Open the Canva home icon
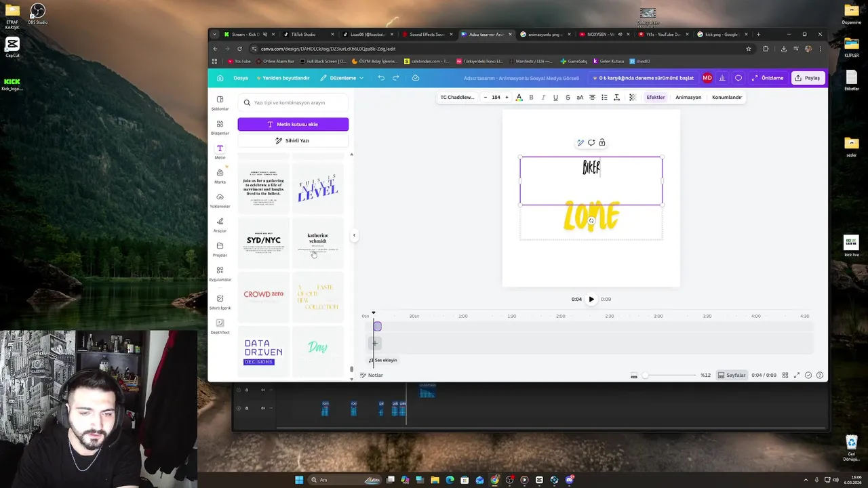The image size is (868, 488). tap(220, 78)
